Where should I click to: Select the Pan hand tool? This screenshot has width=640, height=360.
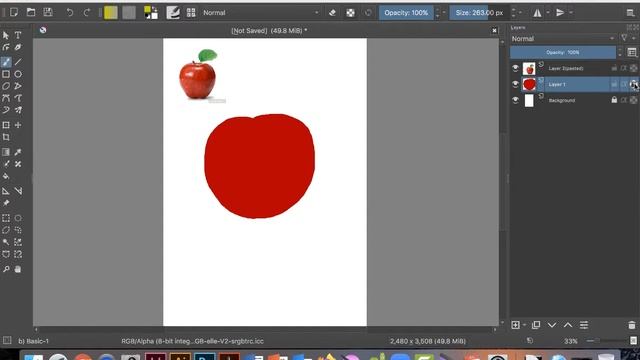click(x=18, y=269)
